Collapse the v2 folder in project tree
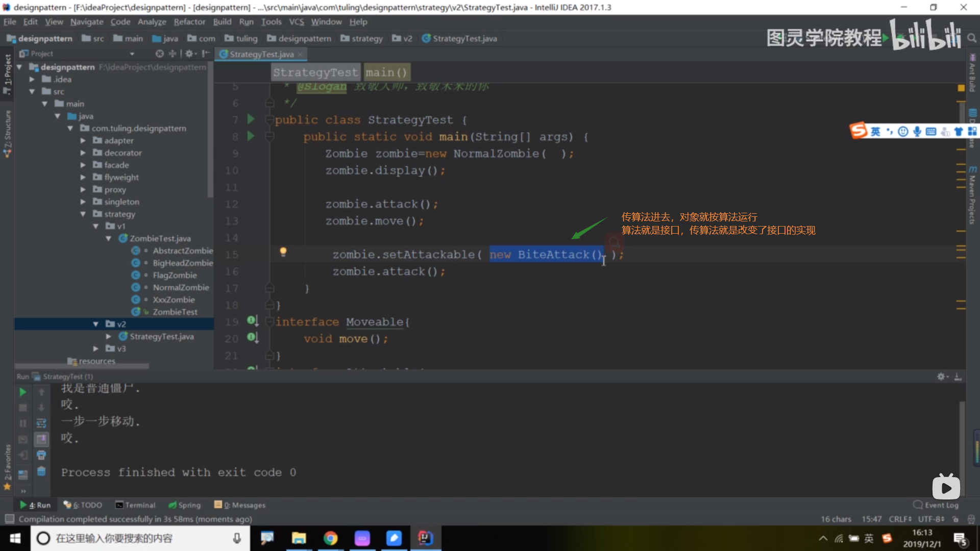The height and width of the screenshot is (551, 980). pyautogui.click(x=95, y=324)
